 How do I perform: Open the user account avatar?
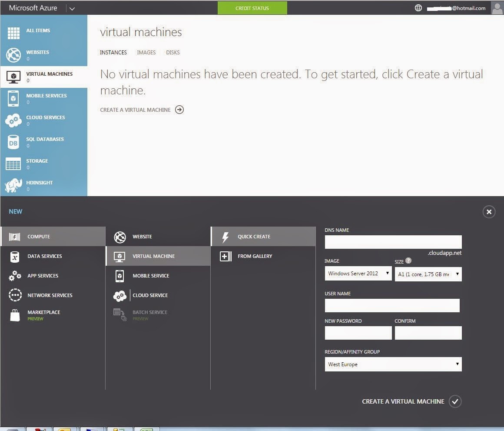click(x=497, y=8)
